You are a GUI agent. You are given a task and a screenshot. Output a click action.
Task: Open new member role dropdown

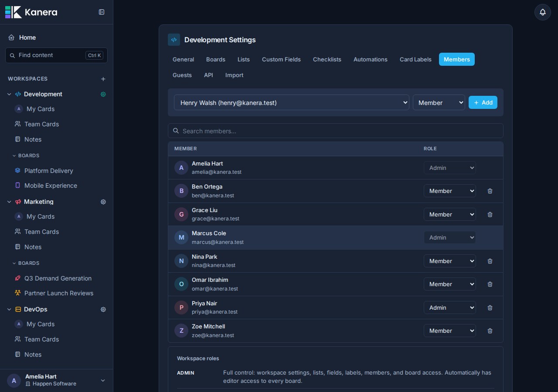point(439,102)
